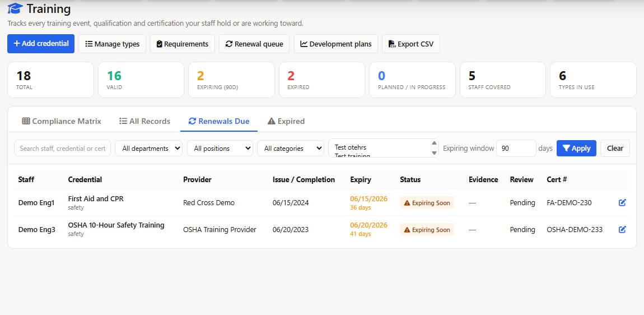Click the Types In Use card
644x315 pixels.
click(593, 80)
